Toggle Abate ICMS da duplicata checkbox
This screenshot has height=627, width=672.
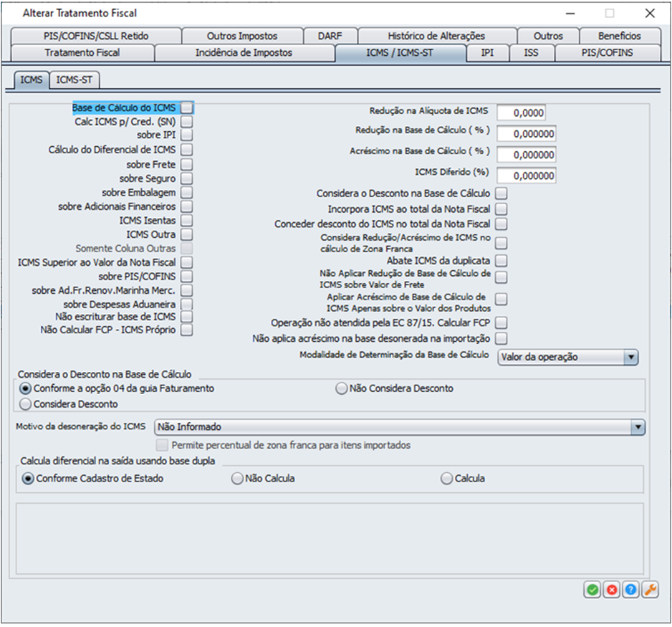(501, 261)
